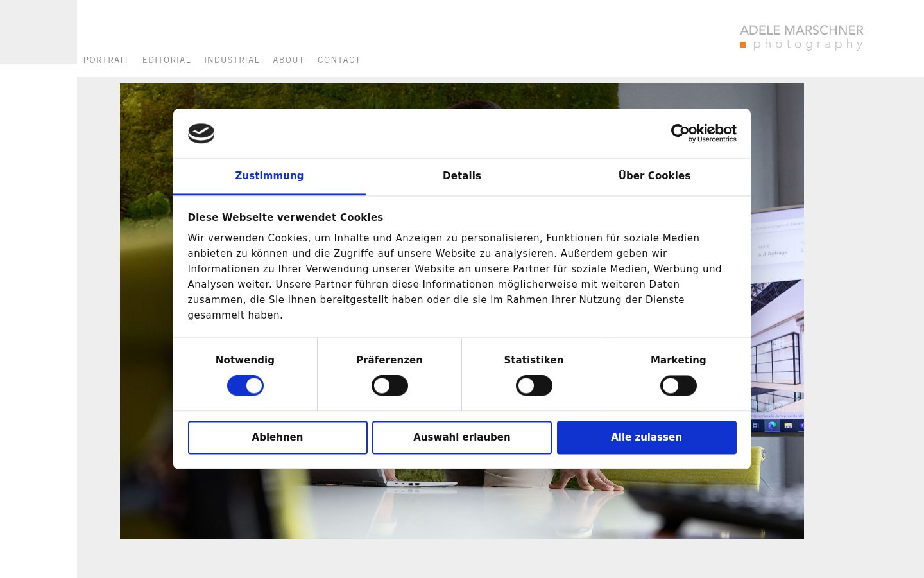This screenshot has height=578, width=924.
Task: Enable the Präferenzen cookie switch
Action: coord(389,386)
